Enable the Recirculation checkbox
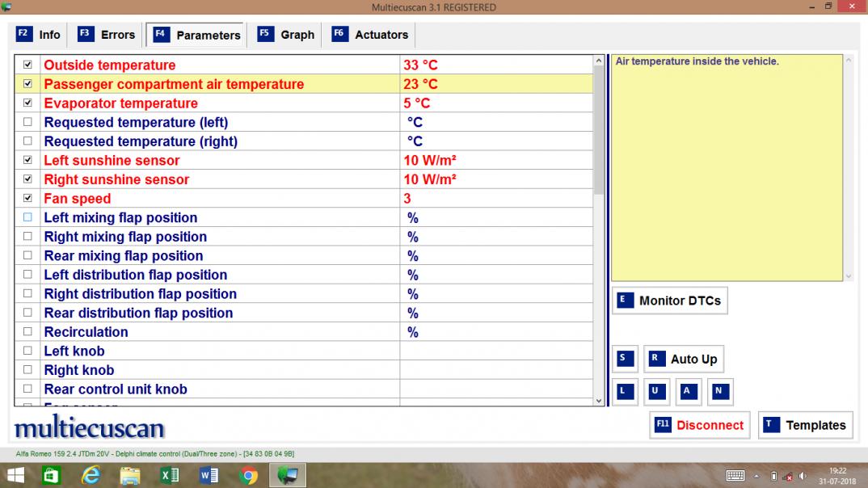This screenshot has height=488, width=868. click(x=27, y=332)
